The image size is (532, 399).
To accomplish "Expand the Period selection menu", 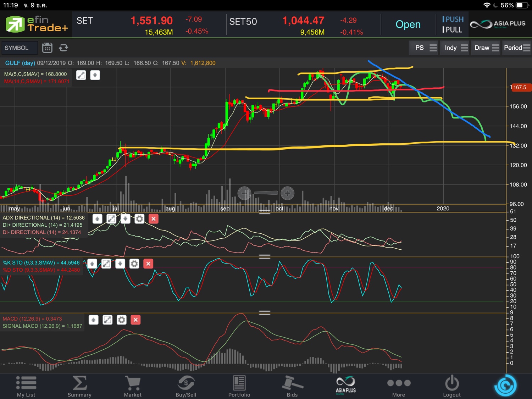I will pyautogui.click(x=516, y=48).
